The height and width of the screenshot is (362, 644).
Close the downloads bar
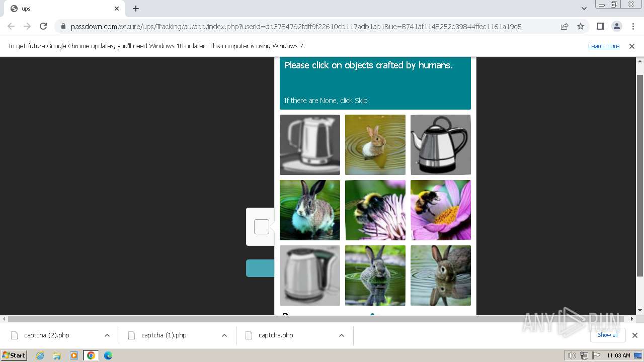click(635, 335)
